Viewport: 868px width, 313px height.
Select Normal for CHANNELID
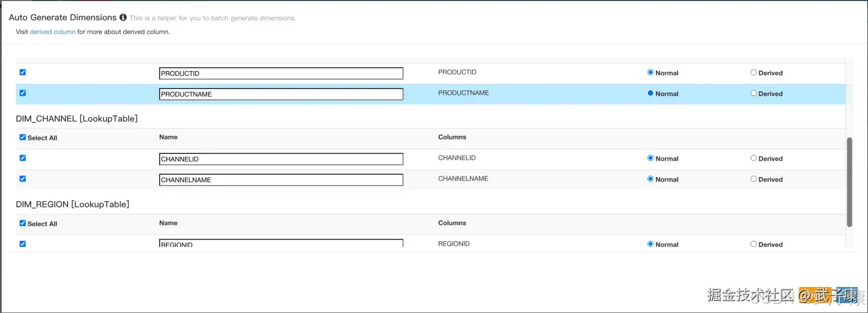point(650,158)
